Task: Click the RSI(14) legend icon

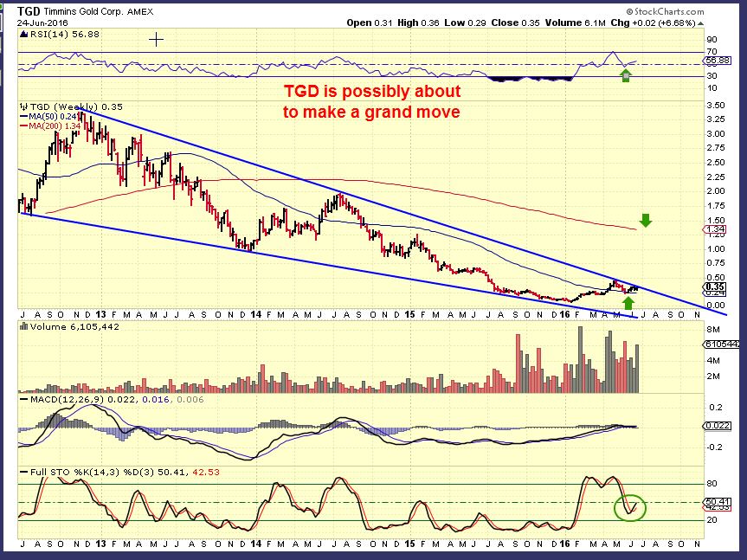Action: click(24, 35)
